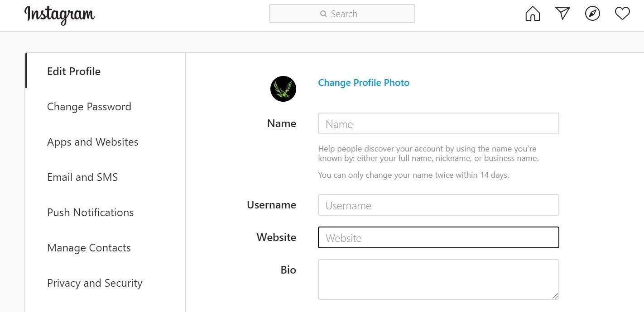Select Manage Contacts in sidebar
Viewport: 644px width, 312px height.
point(89,248)
